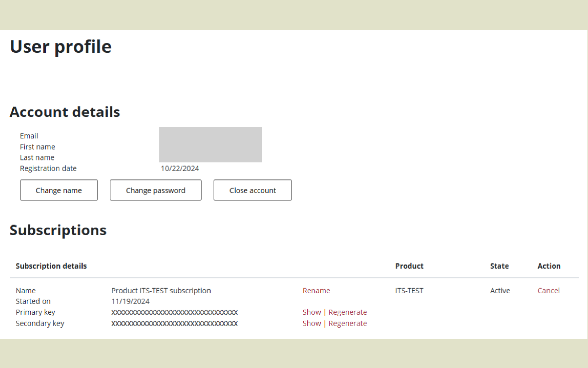Show the secondary key
This screenshot has width=588, height=368.
(x=312, y=323)
